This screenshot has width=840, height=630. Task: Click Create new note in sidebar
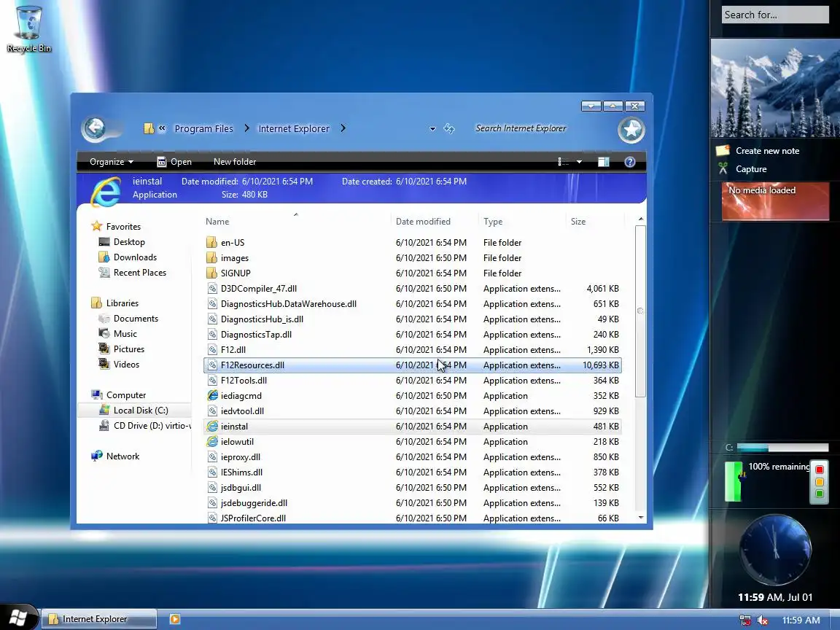coord(767,151)
